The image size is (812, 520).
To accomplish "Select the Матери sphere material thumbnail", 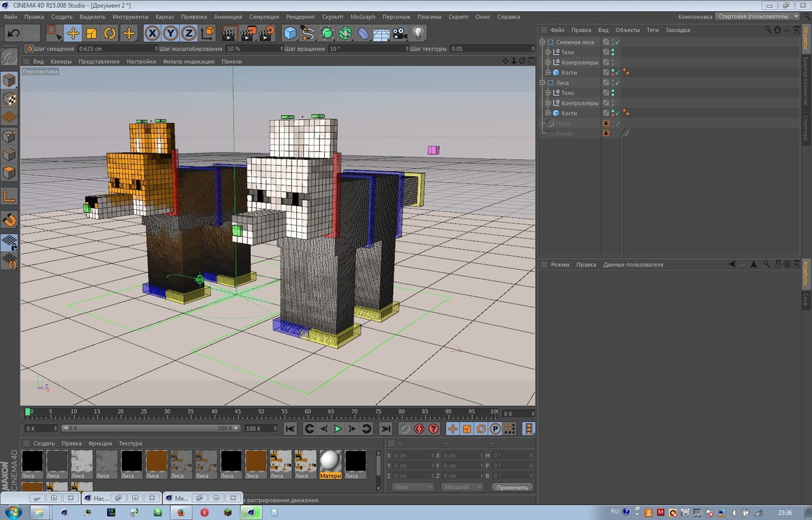I will click(330, 462).
